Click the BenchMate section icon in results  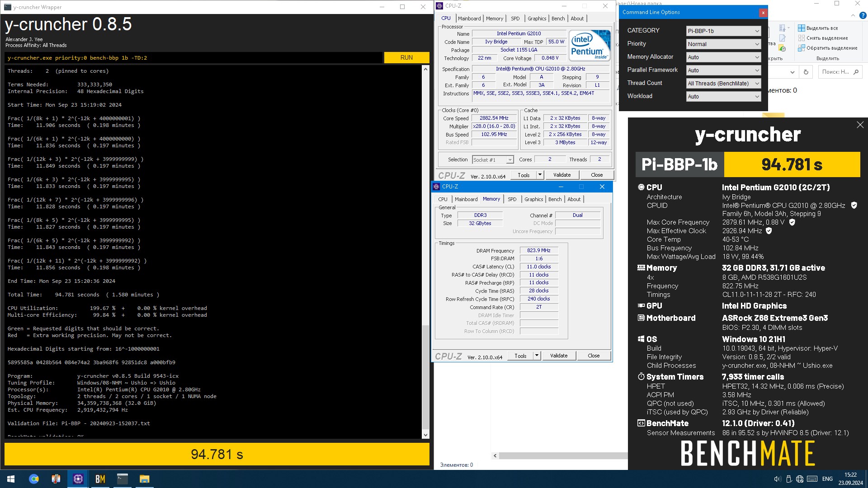point(641,423)
